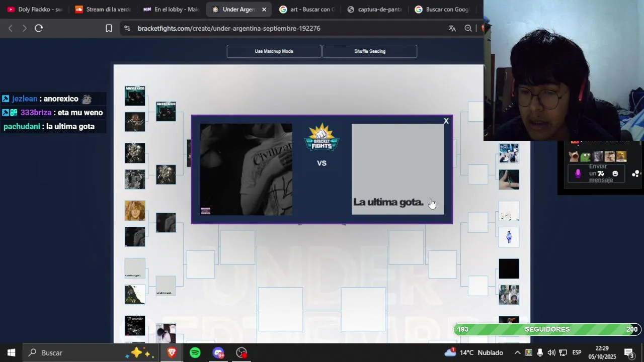Image resolution: width=644 pixels, height=362 pixels.
Task: Pick the left Civilization album cover in matchup
Action: (x=246, y=169)
